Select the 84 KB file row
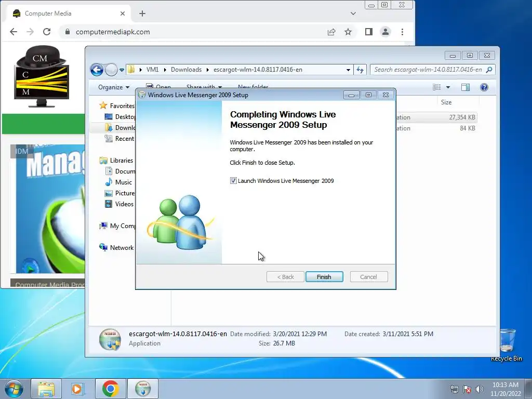 click(436, 128)
